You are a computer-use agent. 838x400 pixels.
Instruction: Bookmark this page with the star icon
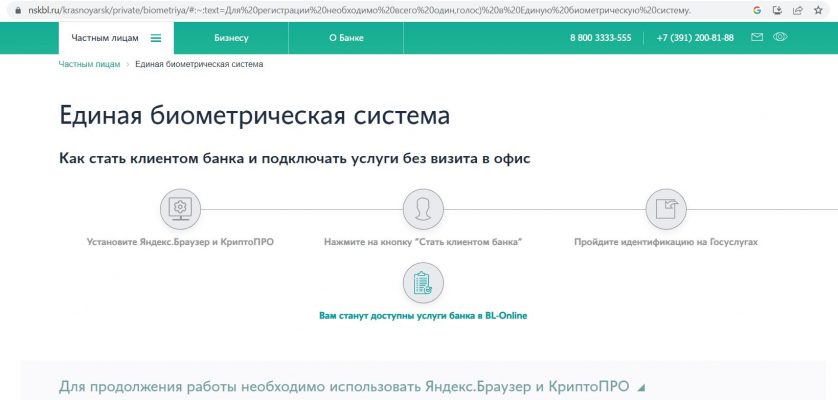click(x=818, y=10)
